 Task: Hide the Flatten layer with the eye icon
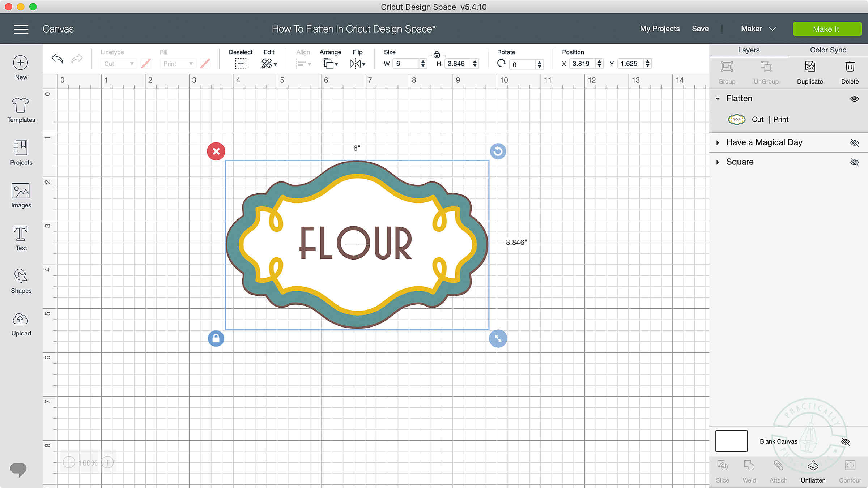854,99
